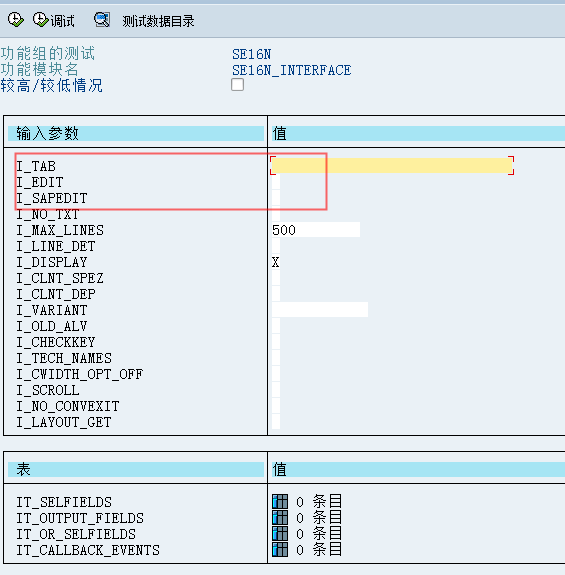The width and height of the screenshot is (565, 575).
Task: Select the IT_OR_SELFIELDS table label
Action: pyautogui.click(x=76, y=534)
